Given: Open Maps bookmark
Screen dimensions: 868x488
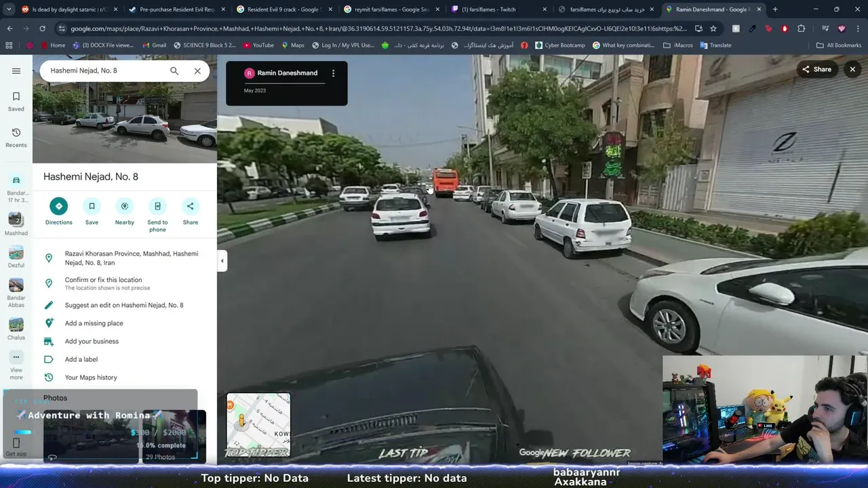Looking at the screenshot, I should tap(292, 45).
